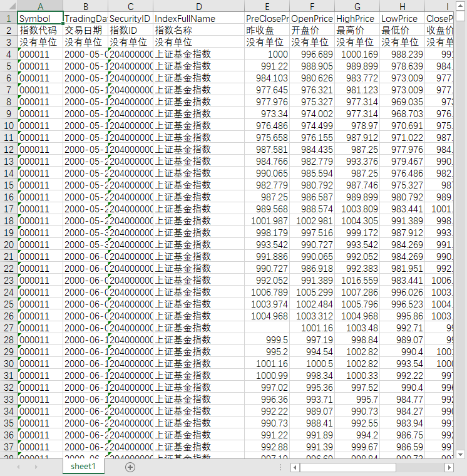
Task: Click value 1016.559 in row 23
Action: [357, 280]
